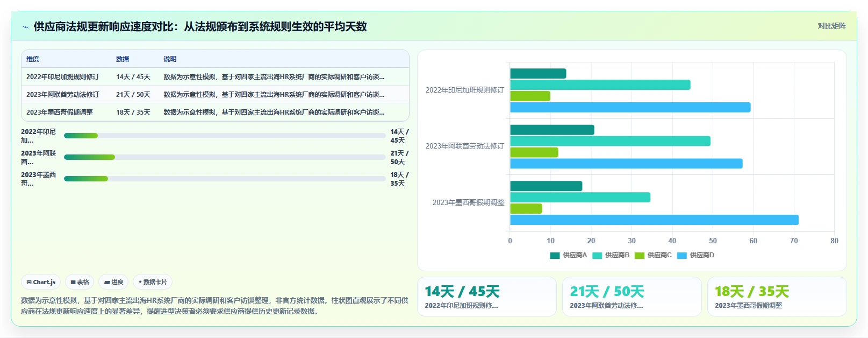Screen dimensions: 868x338
Task: Click the 对比矩阵 label in header
Action: click(x=831, y=26)
